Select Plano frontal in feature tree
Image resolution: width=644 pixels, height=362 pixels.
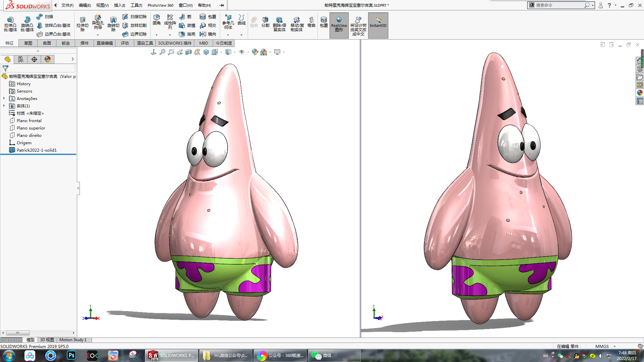coord(29,120)
